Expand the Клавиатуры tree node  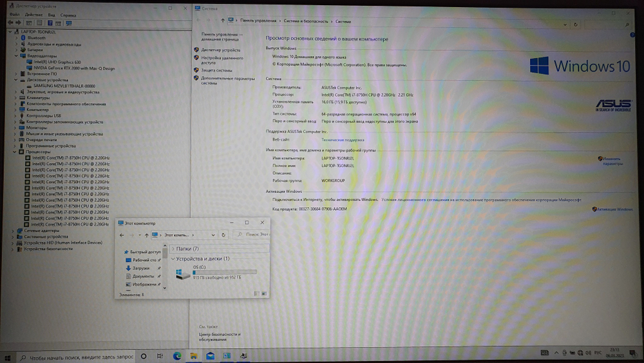point(15,98)
